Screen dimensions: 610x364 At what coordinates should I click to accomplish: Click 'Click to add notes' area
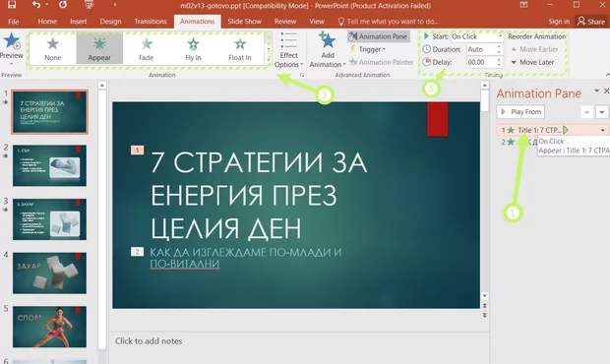pyautogui.click(x=149, y=341)
